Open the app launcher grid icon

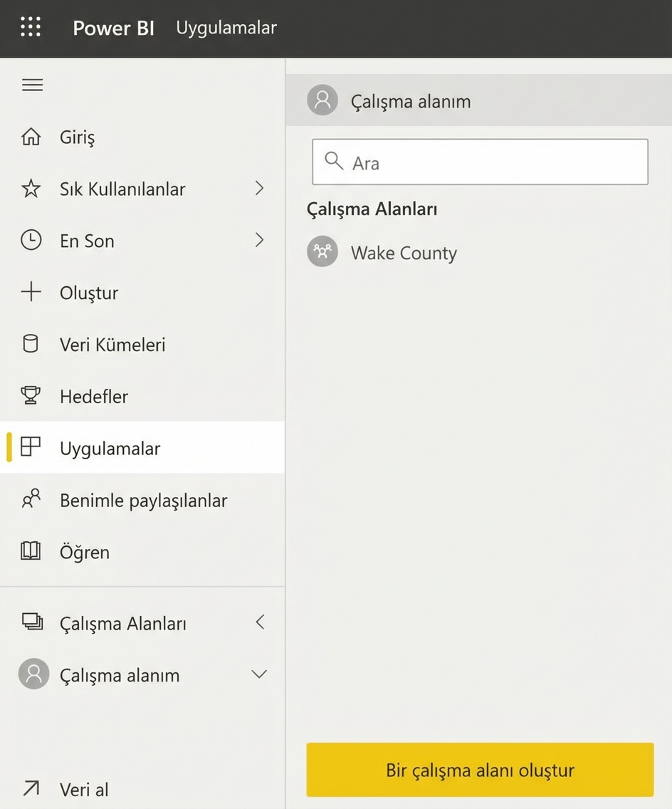pyautogui.click(x=31, y=28)
